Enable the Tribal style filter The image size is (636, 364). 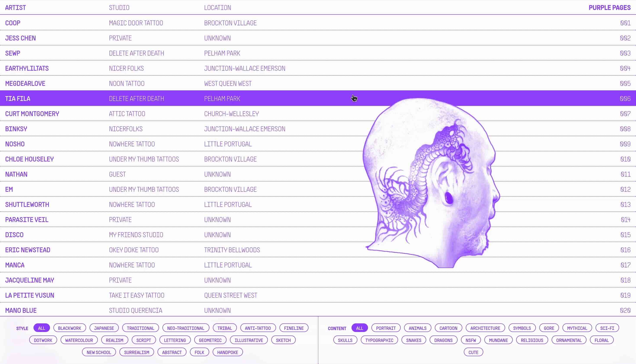pos(225,328)
